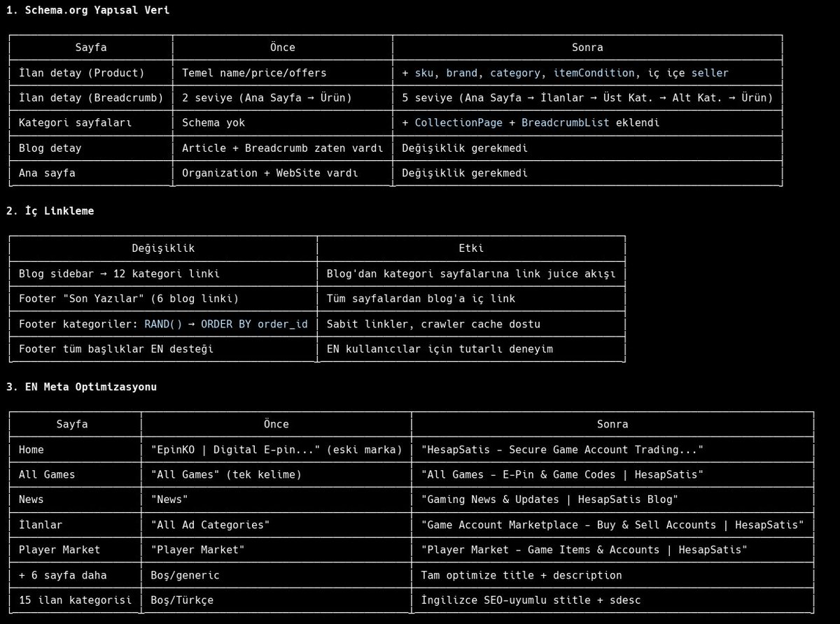Screen dimensions: 840x624
Task: Select the "Kategori sayfaları" row label
Action: [75, 122]
